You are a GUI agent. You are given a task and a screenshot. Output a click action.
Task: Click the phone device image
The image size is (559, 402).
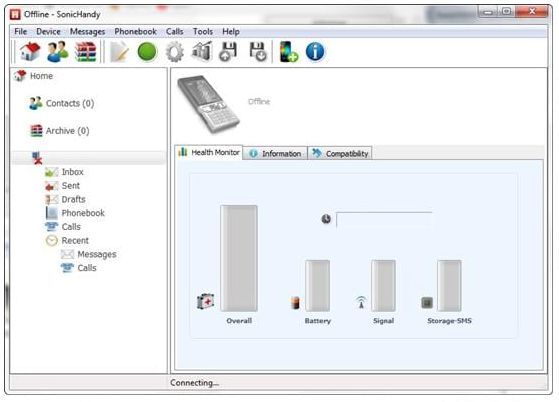209,104
